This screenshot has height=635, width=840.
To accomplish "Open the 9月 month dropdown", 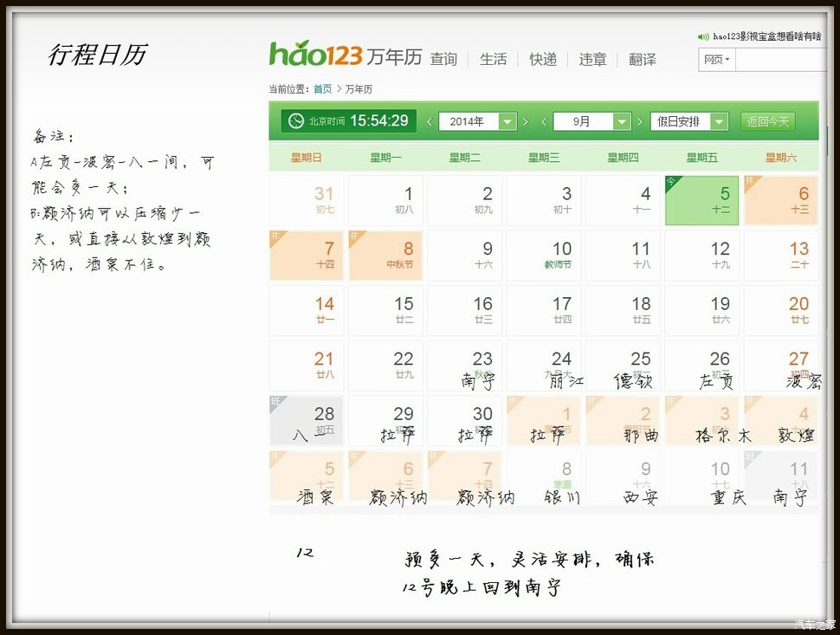I will tap(591, 122).
